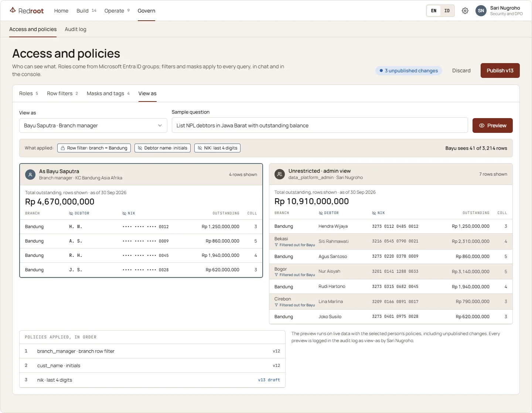Go to the Build section

pos(86,11)
